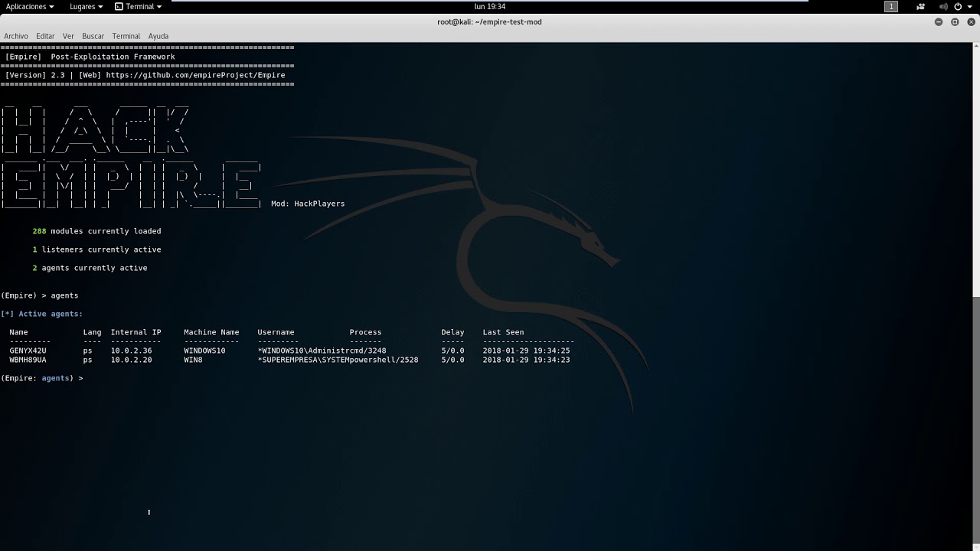This screenshot has width=980, height=551.
Task: Open the system menu dropdown arrow
Action: click(x=970, y=6)
